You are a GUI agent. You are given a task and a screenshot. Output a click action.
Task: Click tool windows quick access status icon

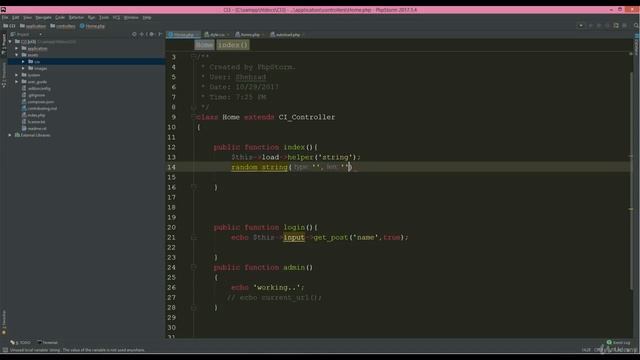(x=5, y=350)
